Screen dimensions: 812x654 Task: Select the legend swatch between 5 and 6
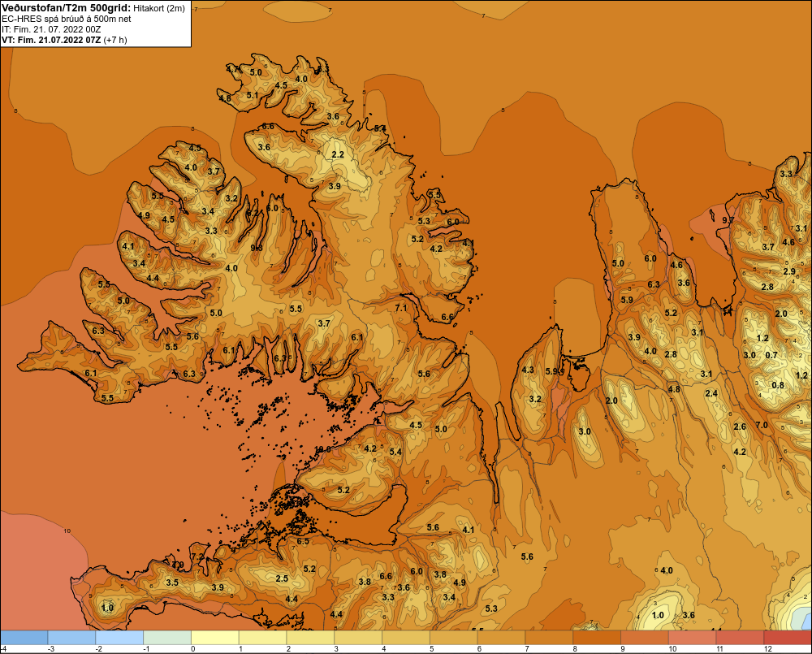pos(454,638)
